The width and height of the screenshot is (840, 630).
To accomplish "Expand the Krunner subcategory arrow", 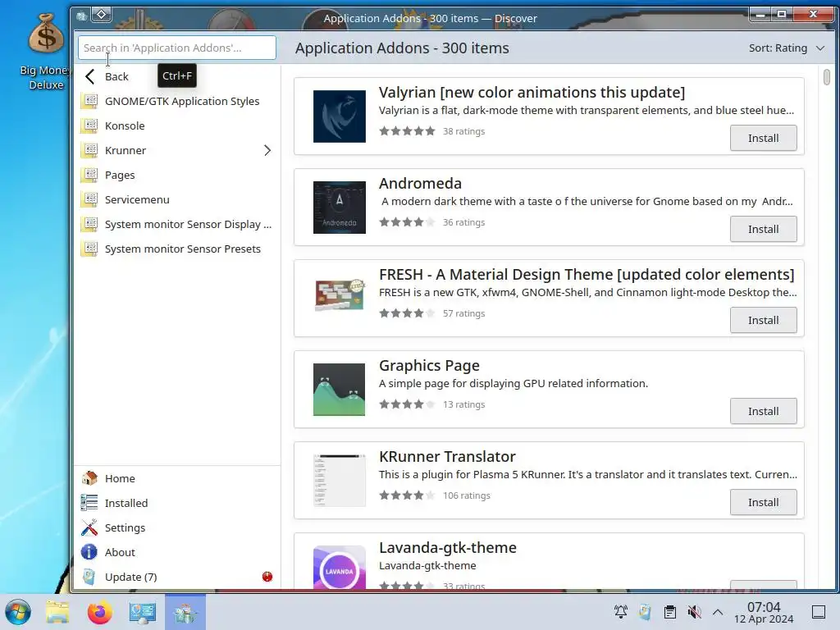I will (267, 150).
